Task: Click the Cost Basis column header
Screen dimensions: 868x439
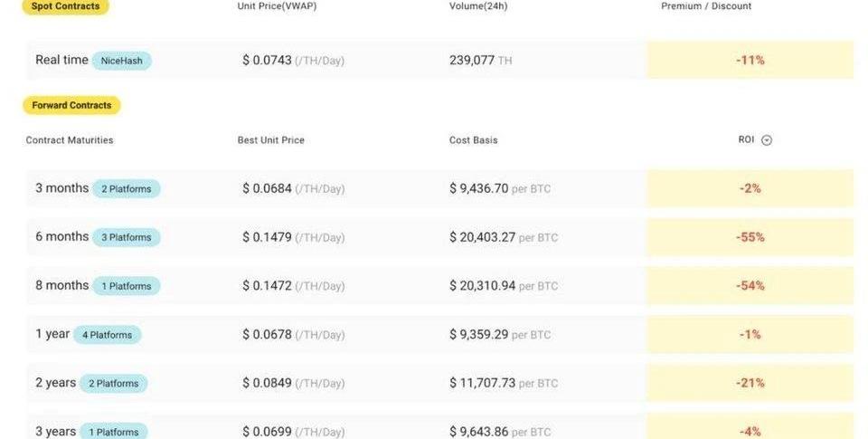Action: pos(473,140)
